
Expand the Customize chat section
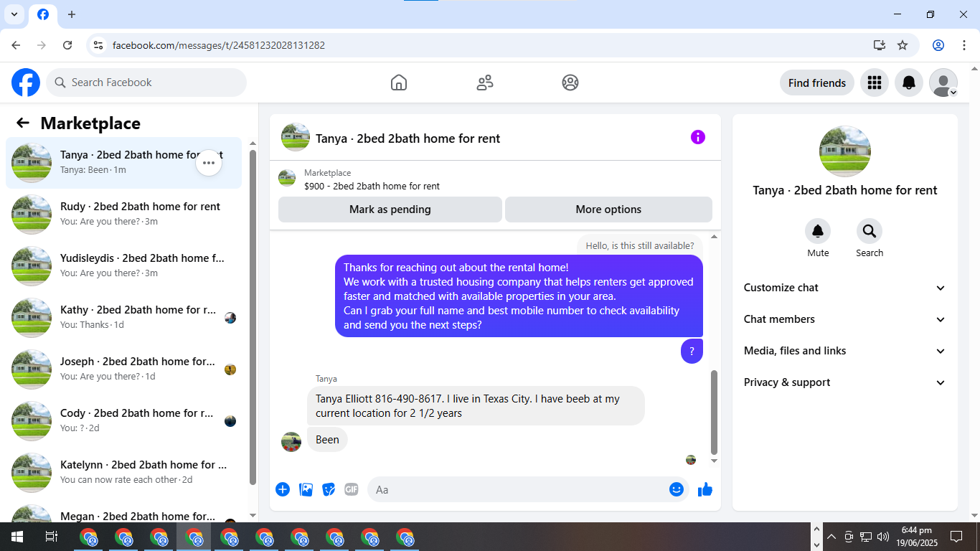(845, 288)
